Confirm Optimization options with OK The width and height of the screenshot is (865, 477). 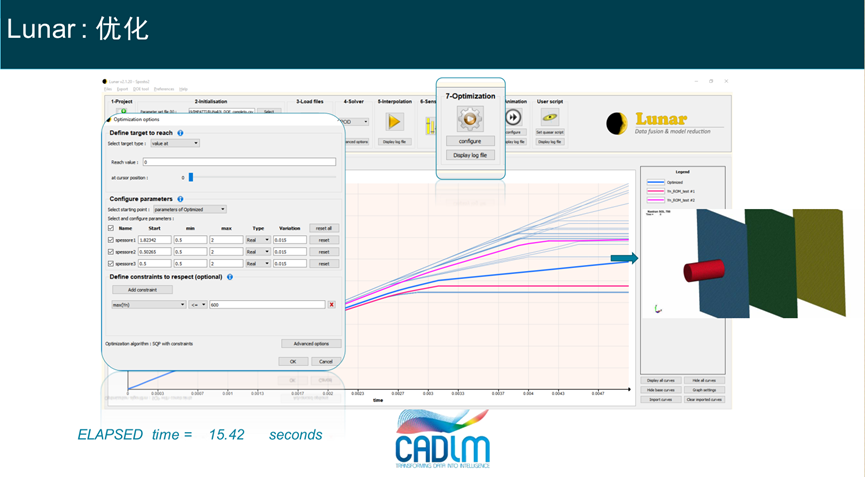coord(293,362)
